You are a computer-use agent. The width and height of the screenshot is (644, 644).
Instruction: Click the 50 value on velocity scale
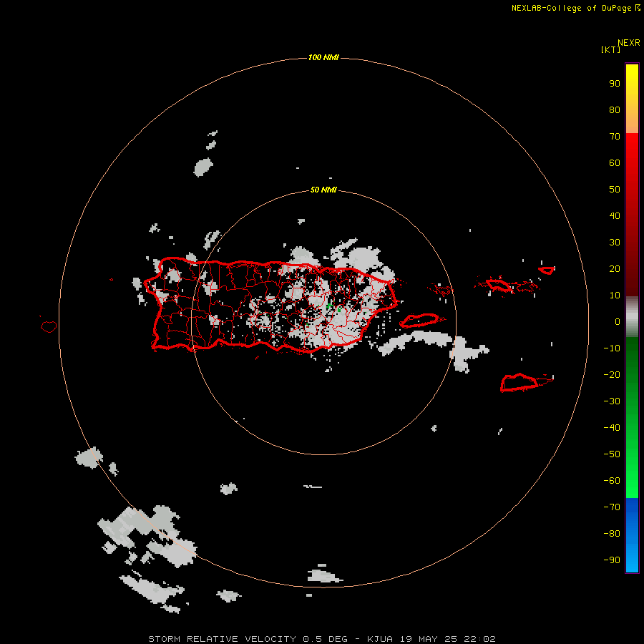(615, 190)
